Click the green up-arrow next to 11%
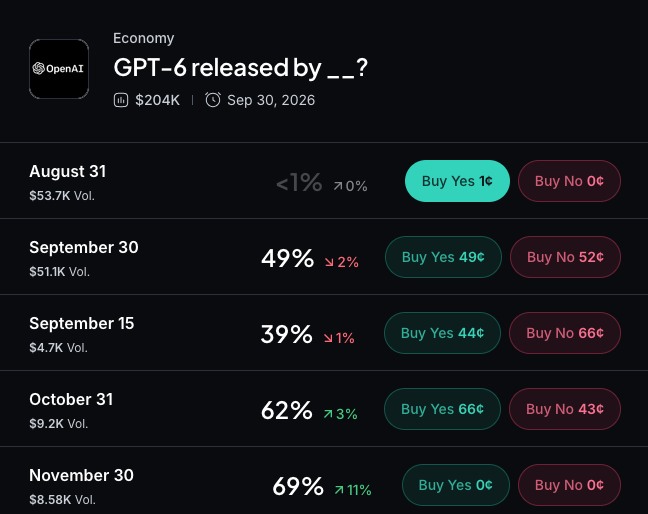648x514 pixels. coord(339,490)
